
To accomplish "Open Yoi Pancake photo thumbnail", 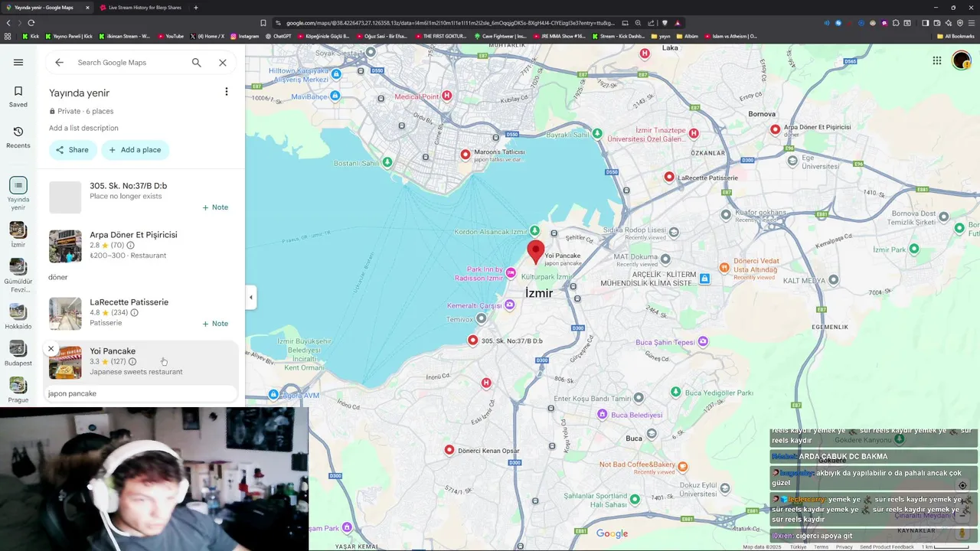I will 65,363.
